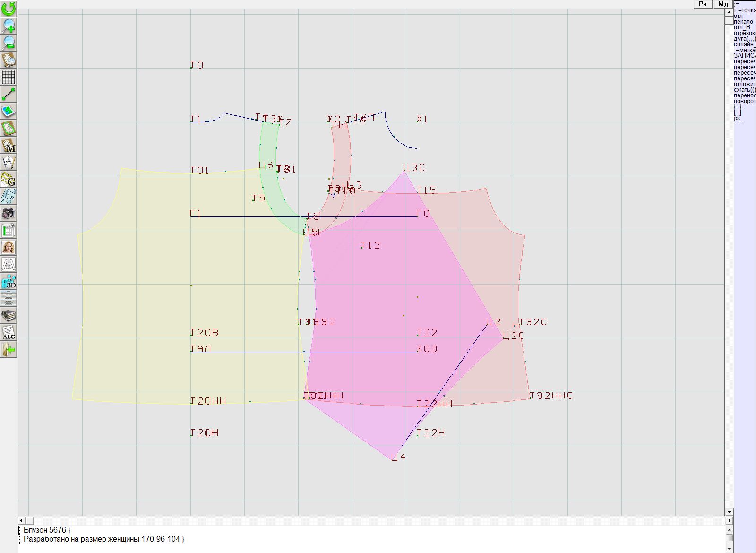
Task: Open the green spreadsheet table icon
Action: click(x=9, y=230)
